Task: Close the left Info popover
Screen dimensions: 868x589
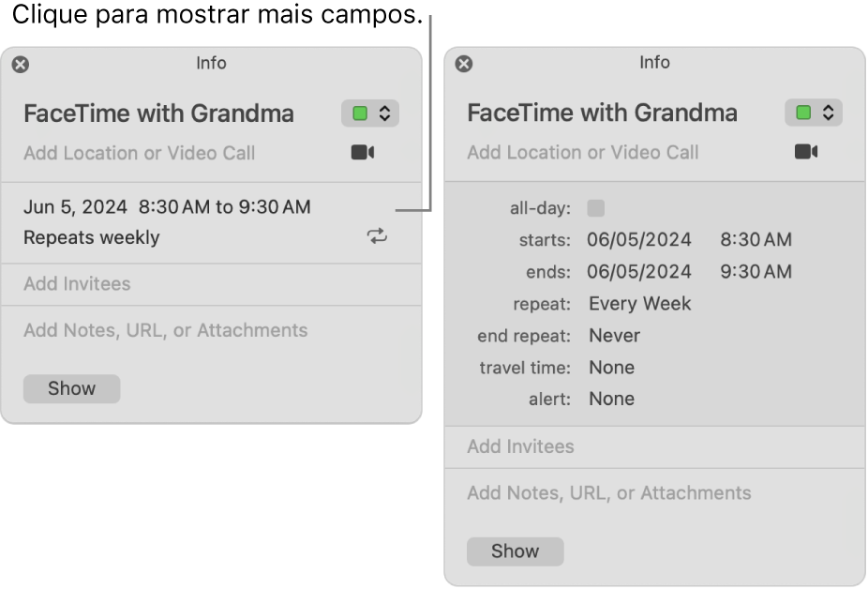Action: click(21, 65)
